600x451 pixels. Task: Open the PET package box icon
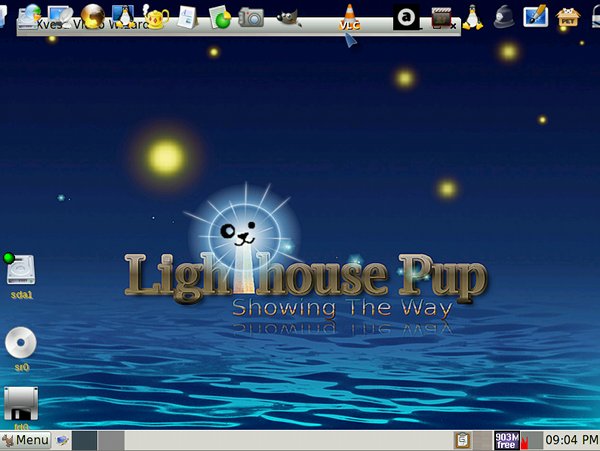(568, 17)
